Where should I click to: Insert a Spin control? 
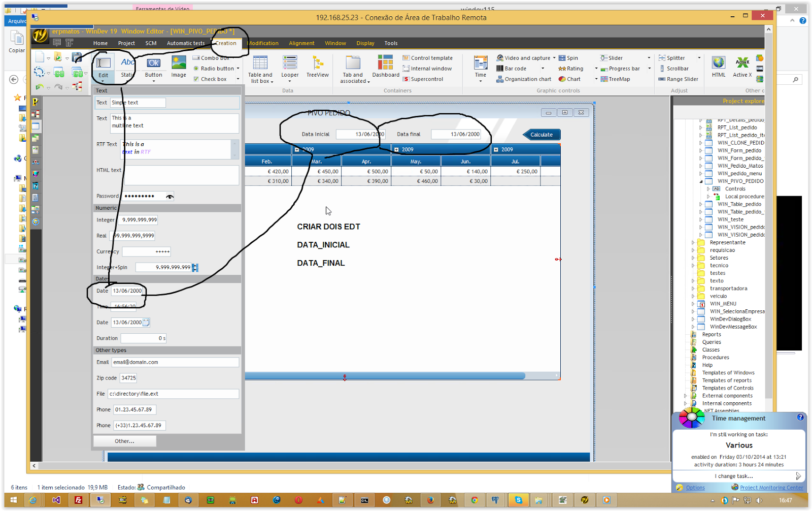(568, 58)
